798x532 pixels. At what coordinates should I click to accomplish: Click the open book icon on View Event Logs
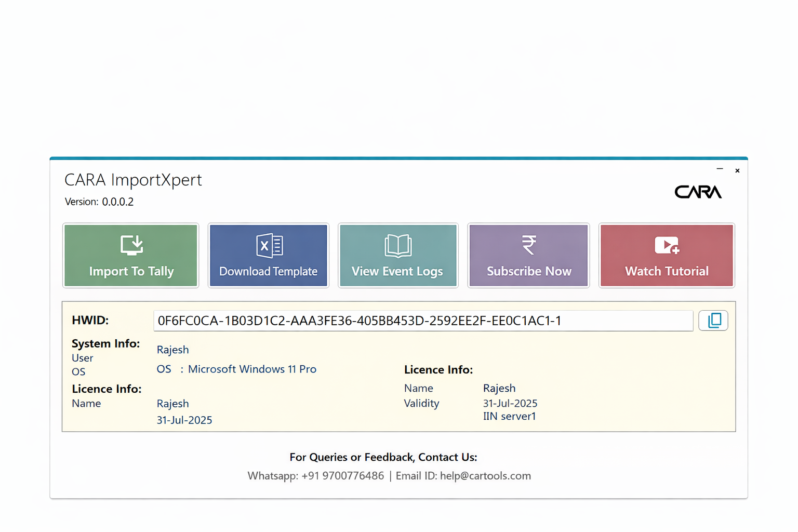click(398, 246)
